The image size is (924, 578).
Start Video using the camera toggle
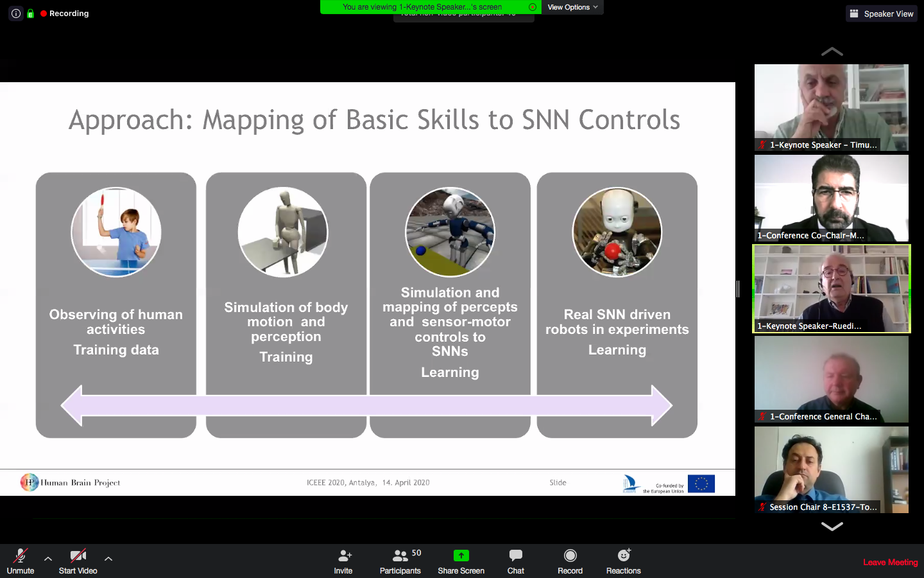[x=78, y=556]
